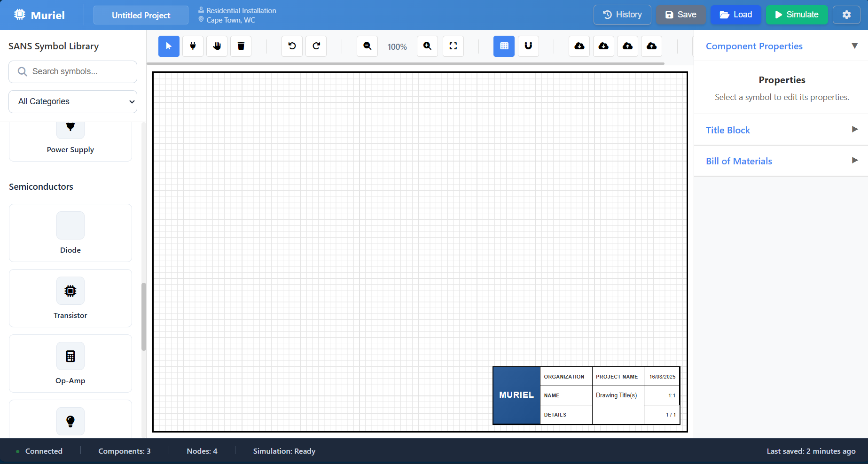Select the Op-Amp calculator icon

(70, 356)
